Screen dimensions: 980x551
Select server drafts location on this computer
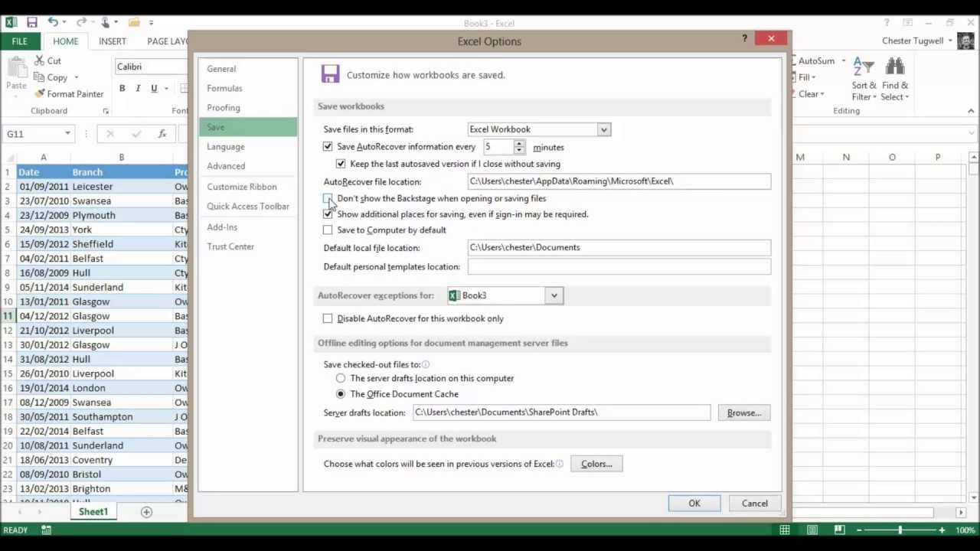(341, 378)
